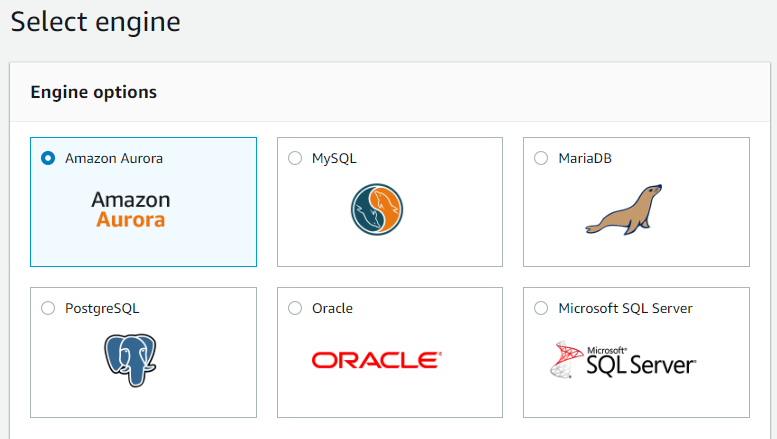Viewport: 777px width, 439px height.
Task: Pick the Oracle radio button
Action: (x=294, y=308)
